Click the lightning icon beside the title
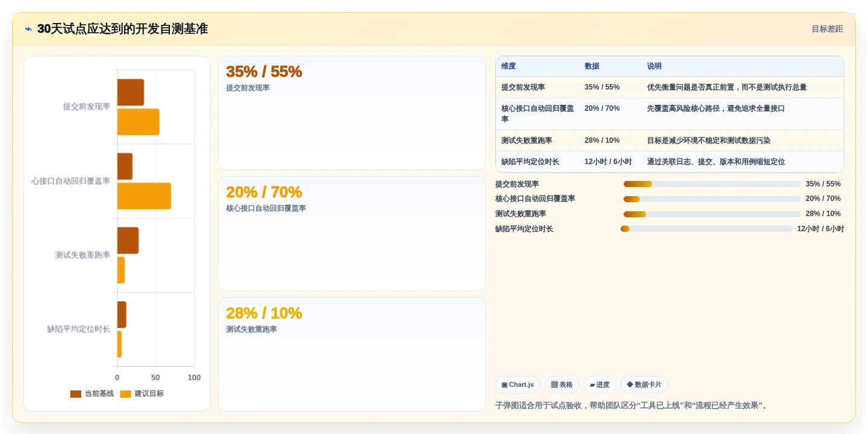Viewport: 868px width, 434px height. coord(28,29)
